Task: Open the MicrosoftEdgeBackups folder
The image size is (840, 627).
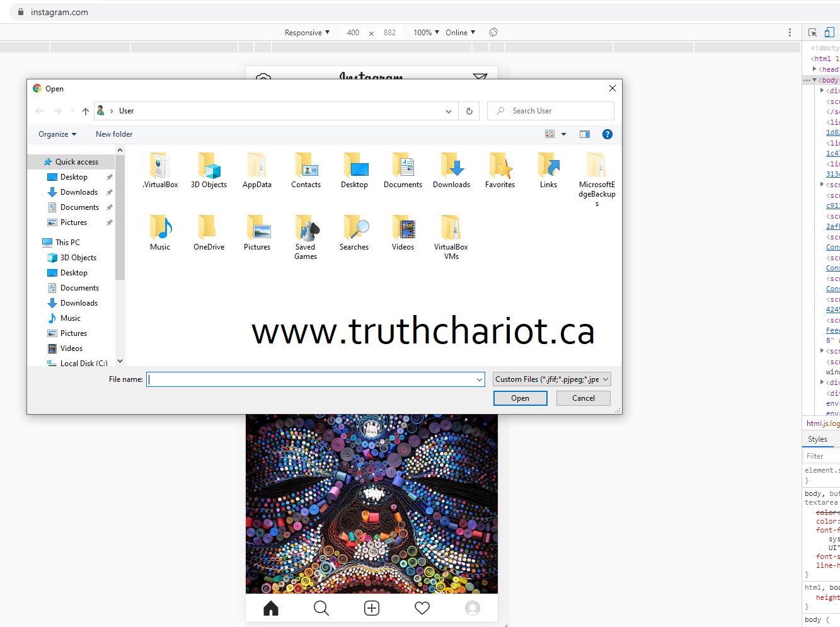Action: pos(597,179)
